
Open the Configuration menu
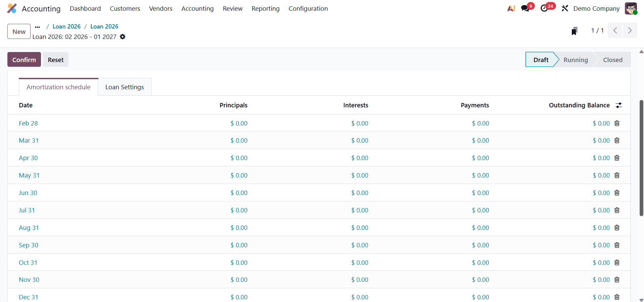coord(308,8)
